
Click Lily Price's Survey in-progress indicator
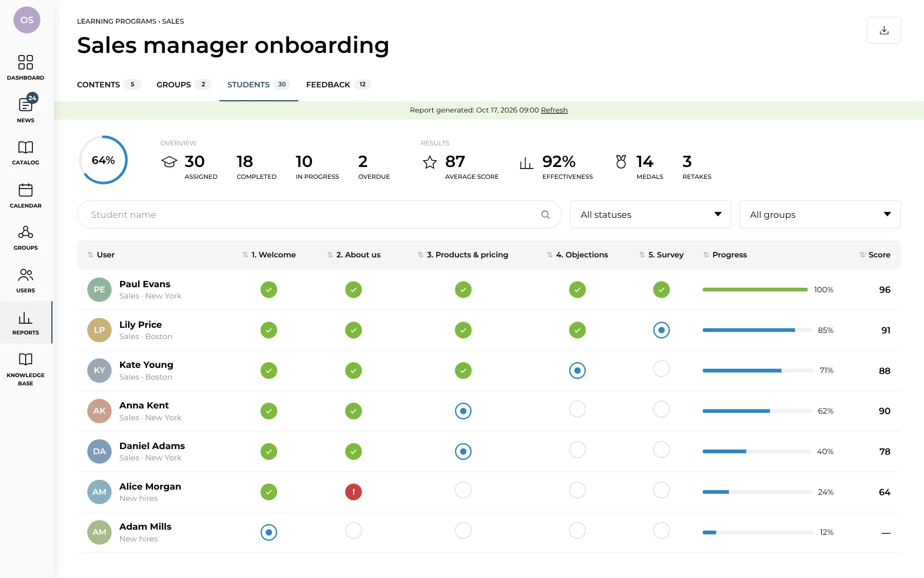[661, 330]
